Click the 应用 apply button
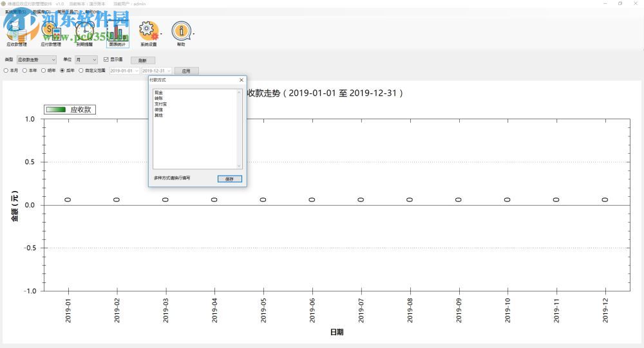The image size is (644, 348). click(x=186, y=71)
